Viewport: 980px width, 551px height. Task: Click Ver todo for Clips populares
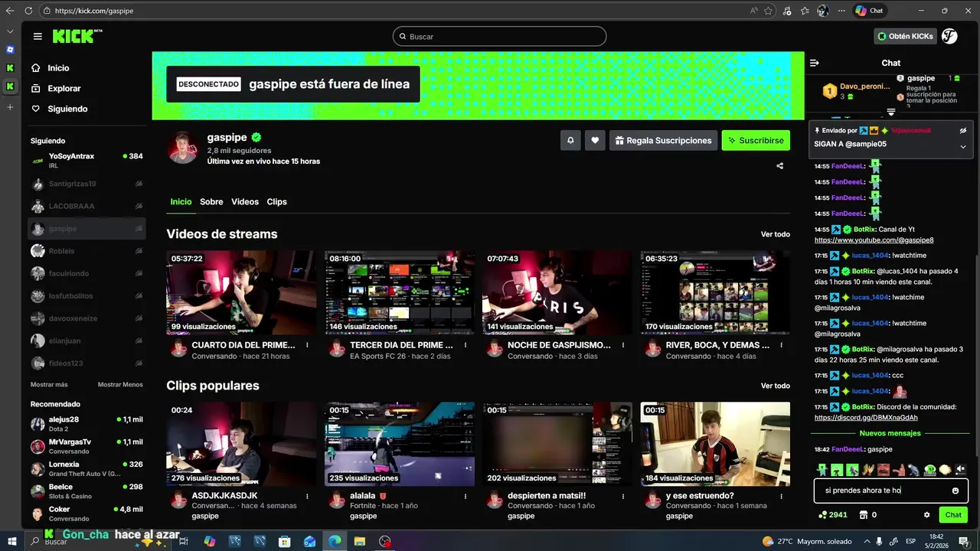[x=775, y=386]
